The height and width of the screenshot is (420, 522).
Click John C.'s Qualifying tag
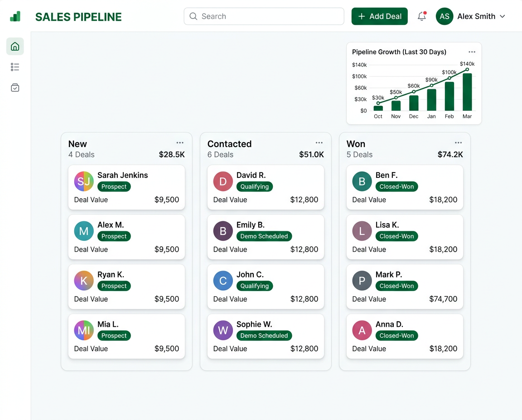click(254, 286)
